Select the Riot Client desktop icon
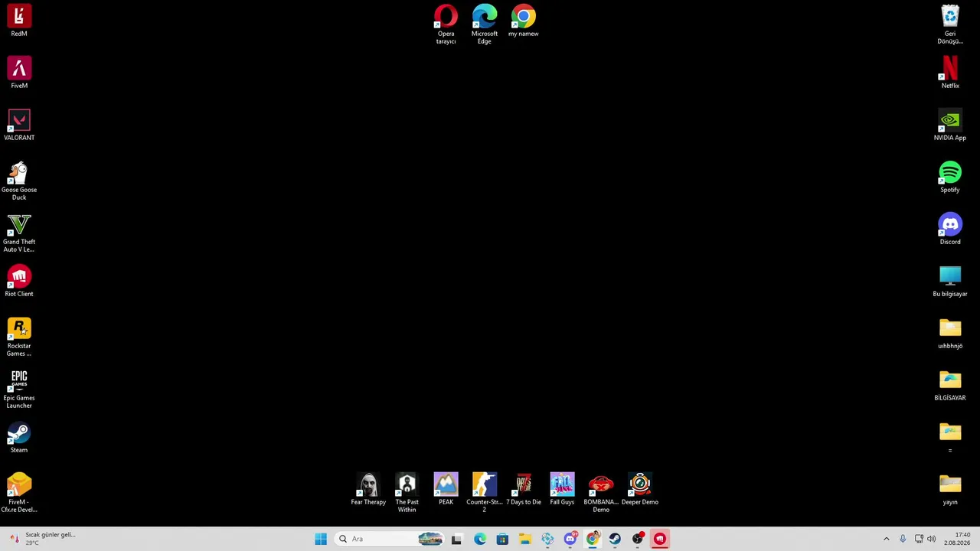Image resolution: width=980 pixels, height=551 pixels. [x=19, y=281]
